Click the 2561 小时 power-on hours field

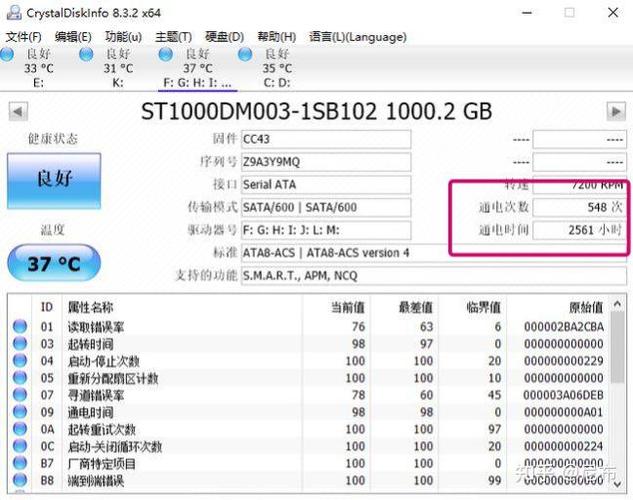pyautogui.click(x=579, y=230)
